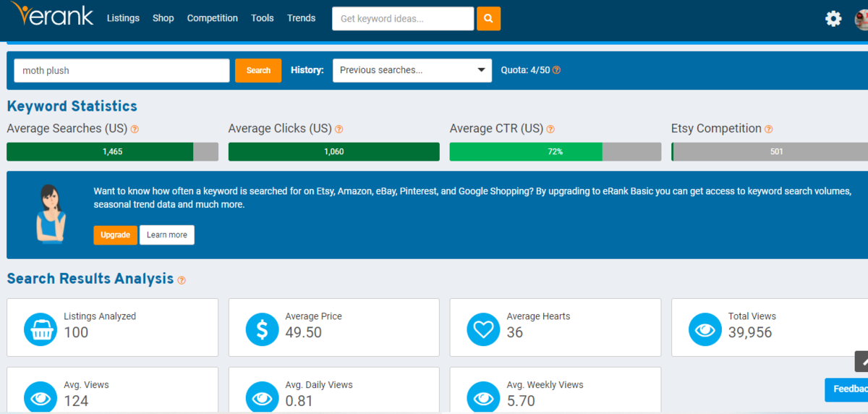This screenshot has height=414, width=868.
Task: Click the Learn more button
Action: tap(167, 235)
